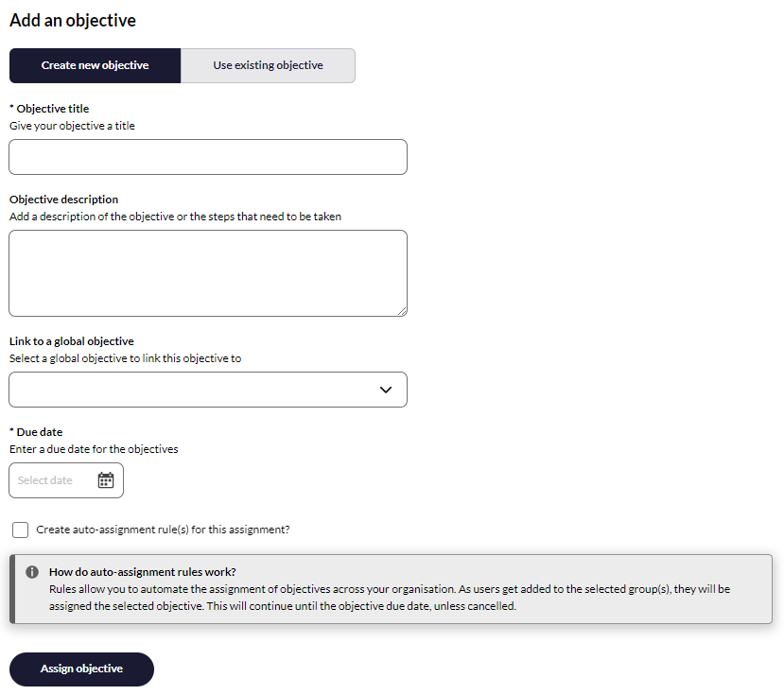Viewport: 784px width, 695px height.
Task: Click the 'Give your objective a title' hint text
Action: (x=72, y=126)
